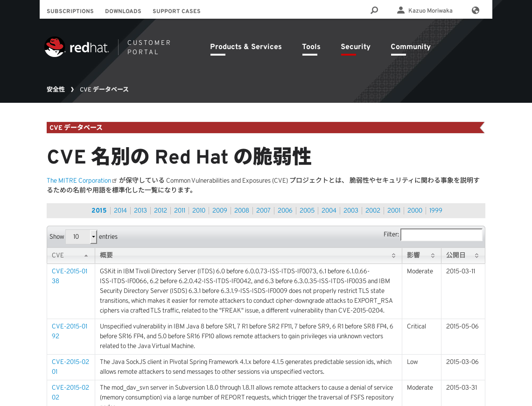
Task: Open The MITRE Corporation link
Action: 79,180
